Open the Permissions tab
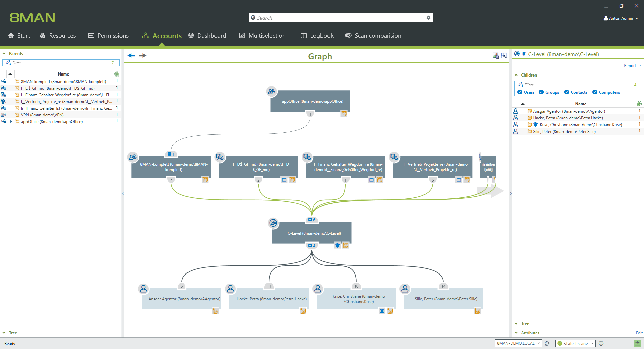 click(108, 36)
